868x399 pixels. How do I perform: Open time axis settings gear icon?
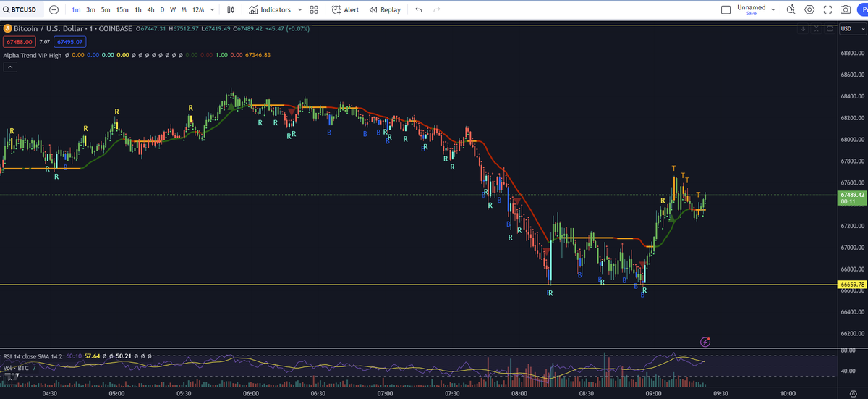(x=852, y=394)
